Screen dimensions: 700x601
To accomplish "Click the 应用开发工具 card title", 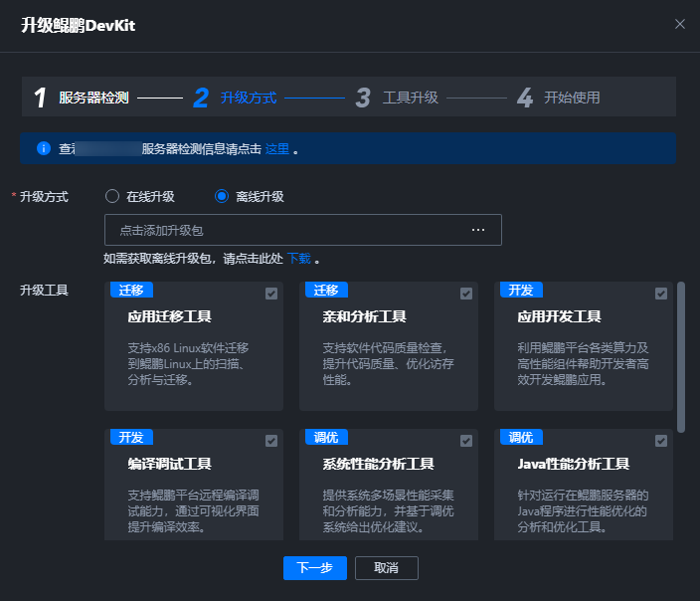I will (x=560, y=316).
